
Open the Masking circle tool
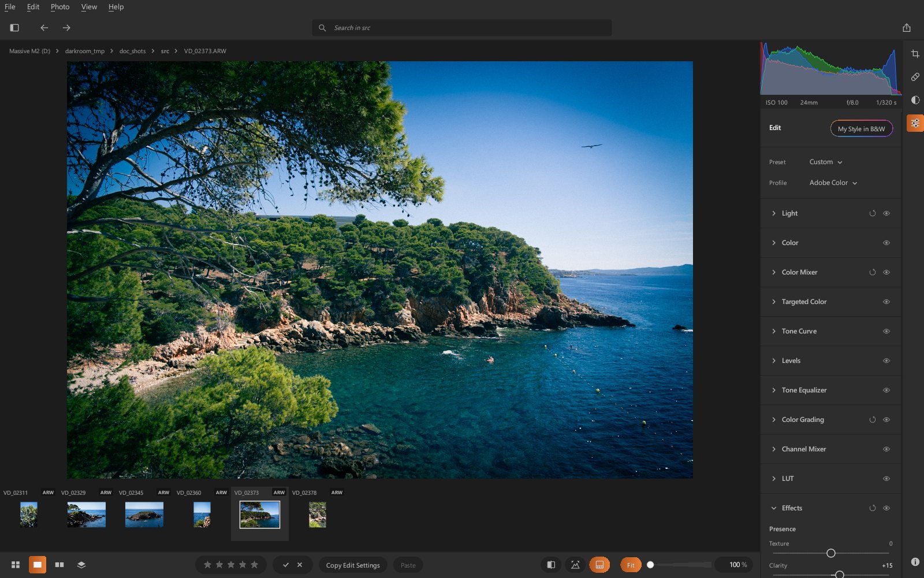(915, 100)
